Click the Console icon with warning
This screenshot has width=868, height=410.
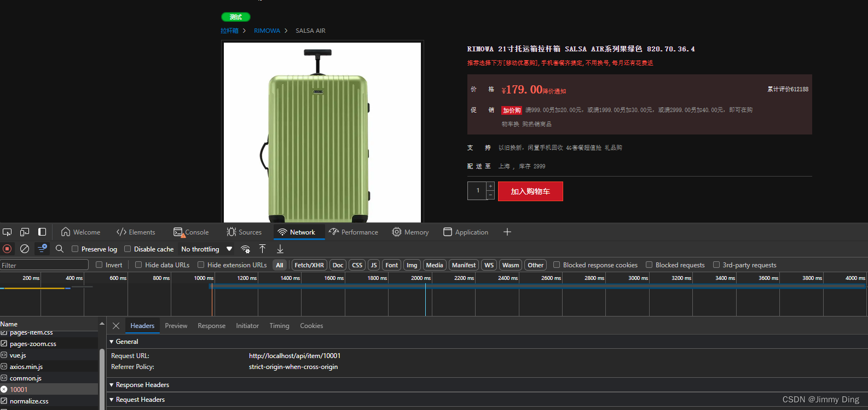click(x=178, y=232)
